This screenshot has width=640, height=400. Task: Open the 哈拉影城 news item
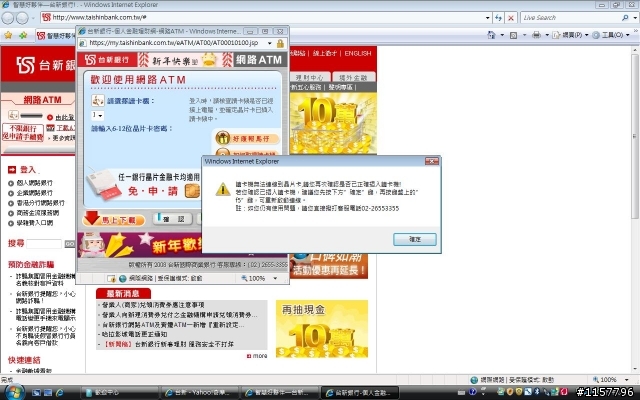pyautogui.click(x=134, y=334)
